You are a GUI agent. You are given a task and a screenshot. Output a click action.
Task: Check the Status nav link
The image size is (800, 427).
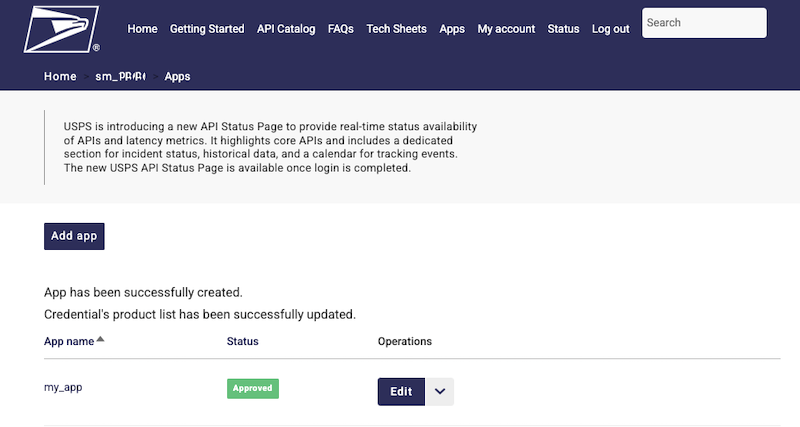(563, 29)
